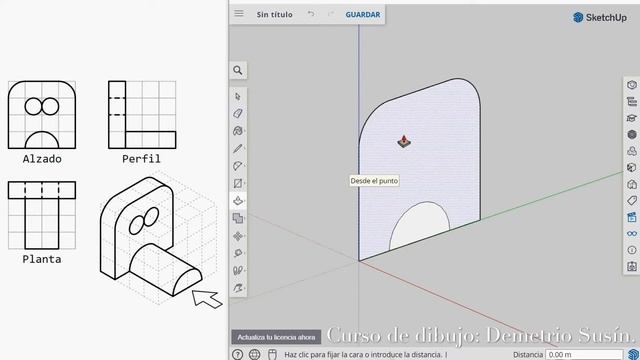The image size is (640, 360).
Task: Redo the last action
Action: (x=331, y=14)
